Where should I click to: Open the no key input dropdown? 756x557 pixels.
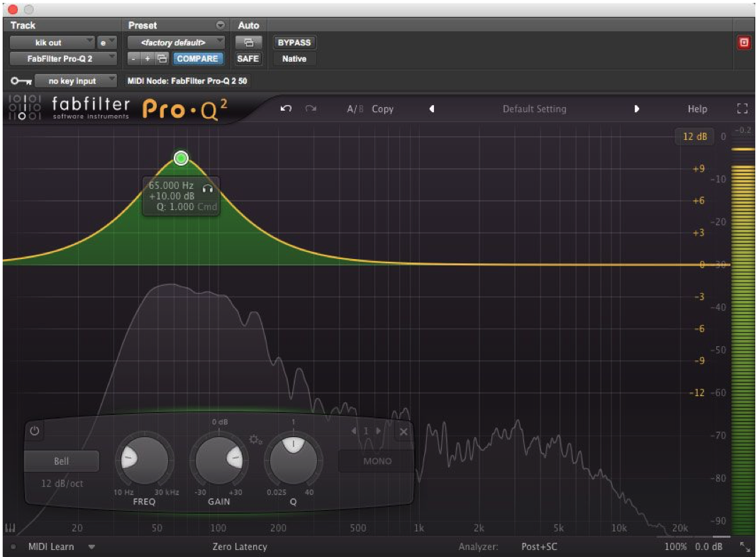pos(76,81)
